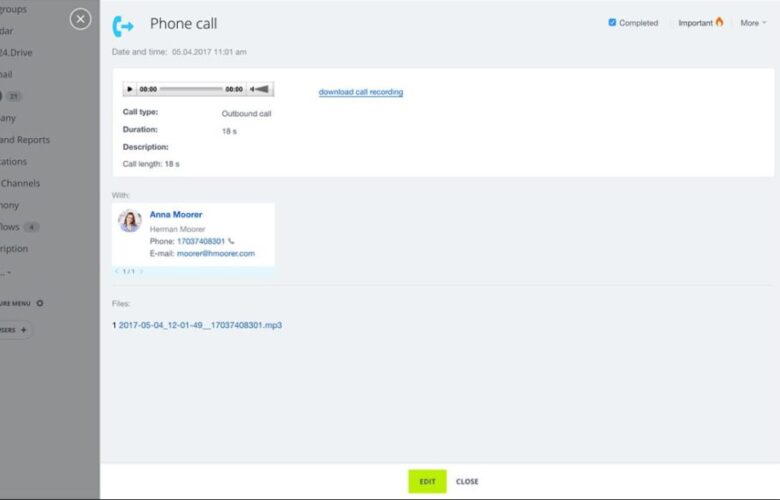This screenshot has width=780, height=500.
Task: Go to the next contact arrow
Action: pyautogui.click(x=141, y=271)
